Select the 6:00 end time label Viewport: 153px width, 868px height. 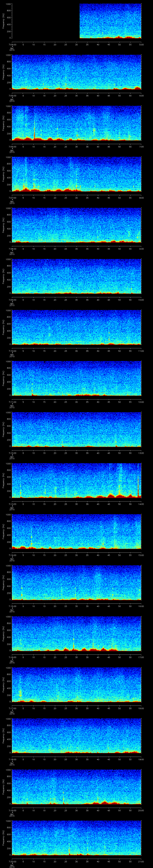141,96
